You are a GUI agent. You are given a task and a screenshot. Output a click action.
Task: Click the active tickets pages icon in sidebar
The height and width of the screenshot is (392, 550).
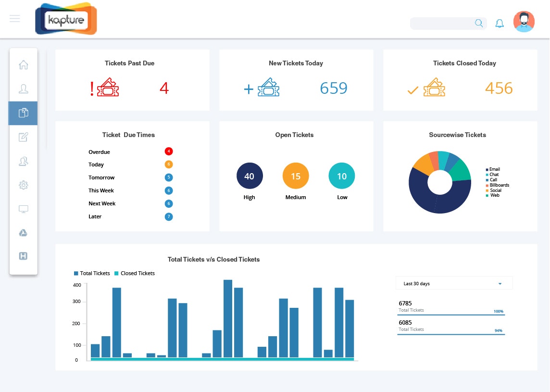pyautogui.click(x=23, y=113)
